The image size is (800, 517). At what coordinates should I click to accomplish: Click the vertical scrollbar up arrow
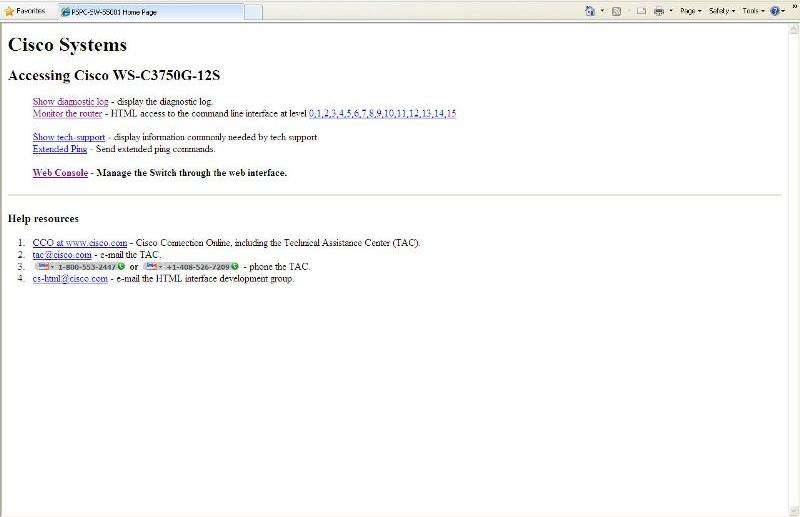794,29
